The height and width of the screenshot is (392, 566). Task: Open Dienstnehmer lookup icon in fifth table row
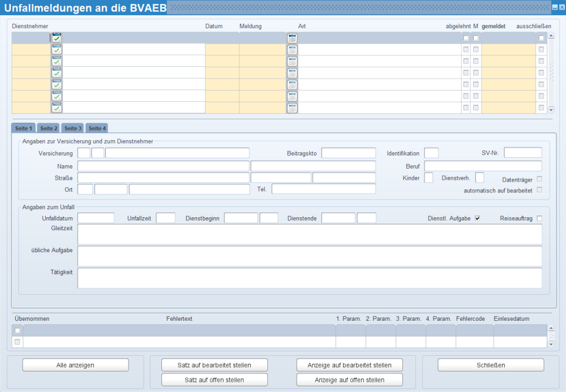click(57, 84)
